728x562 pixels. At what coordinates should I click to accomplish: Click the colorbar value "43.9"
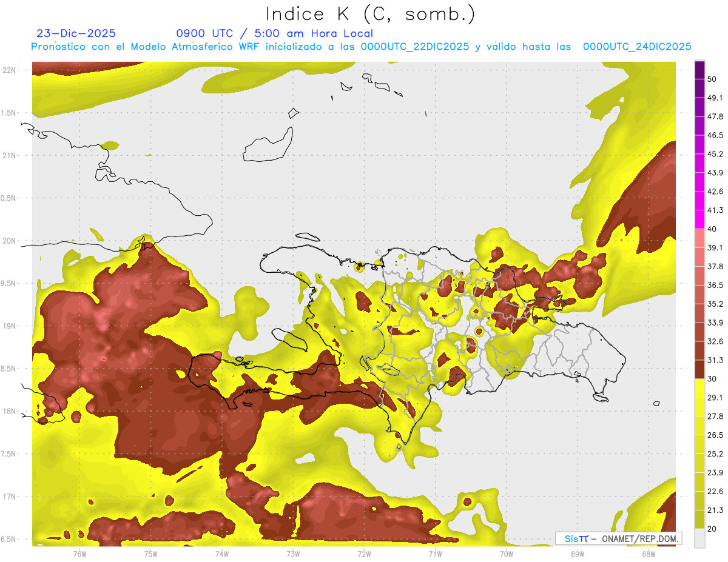715,173
